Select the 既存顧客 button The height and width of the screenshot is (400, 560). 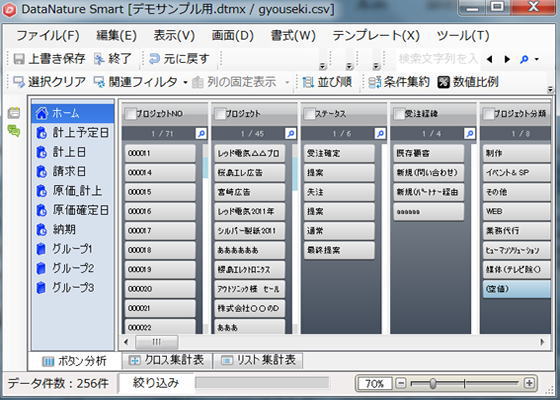(x=429, y=153)
